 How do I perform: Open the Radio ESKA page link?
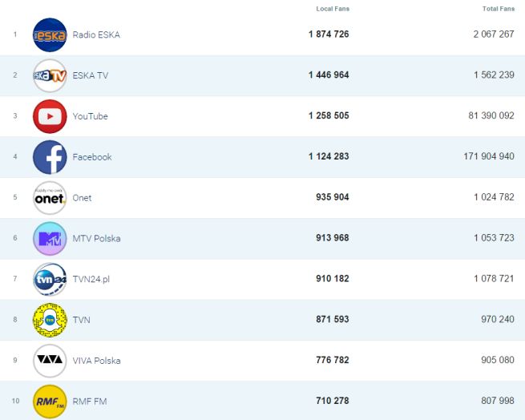click(x=96, y=34)
